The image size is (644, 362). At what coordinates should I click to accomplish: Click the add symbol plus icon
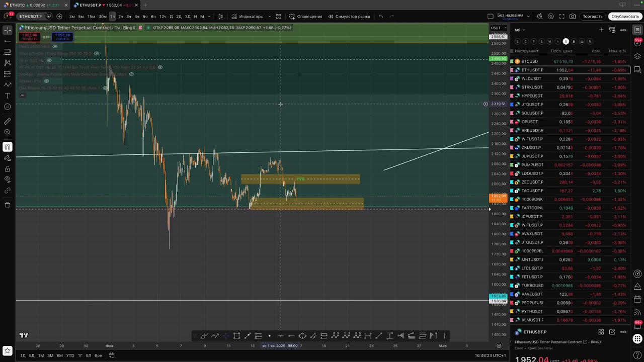(x=59, y=17)
